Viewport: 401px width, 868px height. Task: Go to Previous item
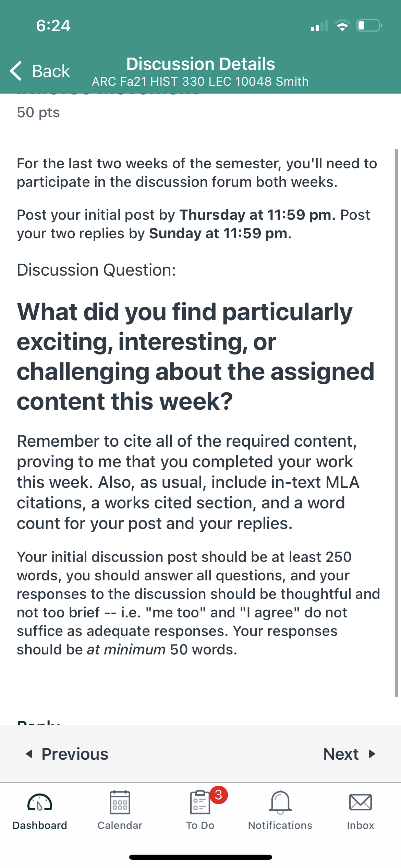(x=67, y=754)
